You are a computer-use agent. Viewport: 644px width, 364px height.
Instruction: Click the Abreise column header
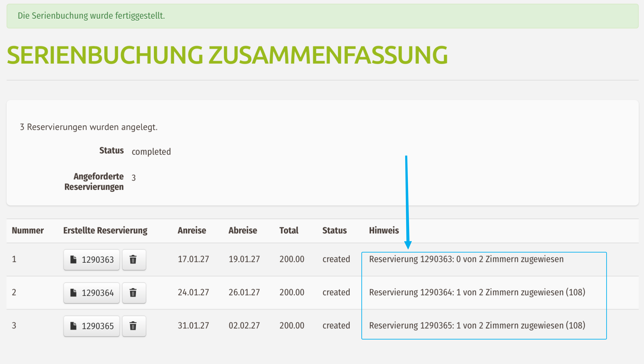click(x=243, y=230)
